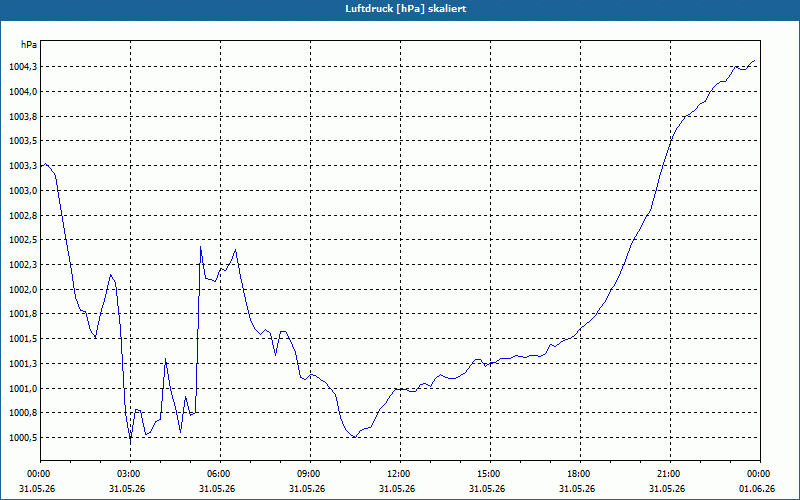Click the 31.05.26 date under 12:00
This screenshot has width=800, height=500.
397,489
